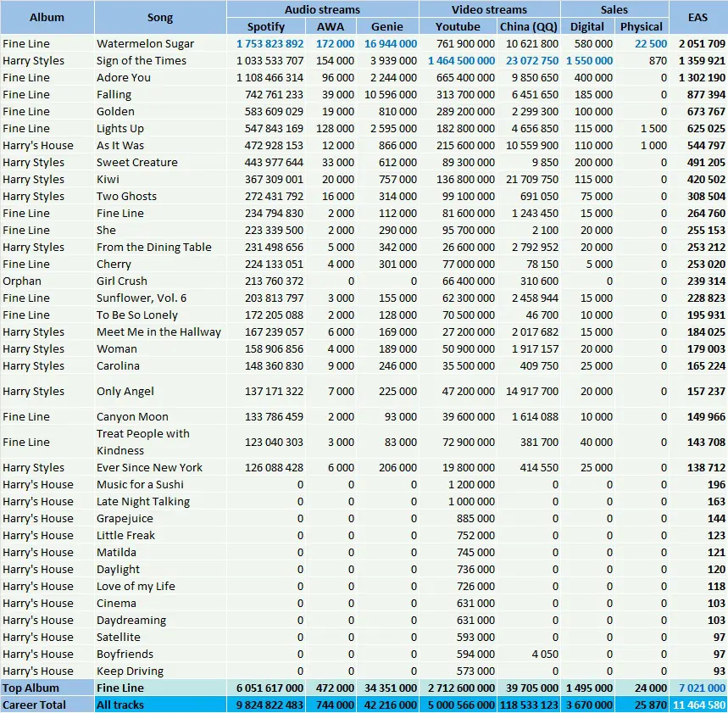The width and height of the screenshot is (728, 713).
Task: Click the Falling song cell
Action: coord(160,94)
